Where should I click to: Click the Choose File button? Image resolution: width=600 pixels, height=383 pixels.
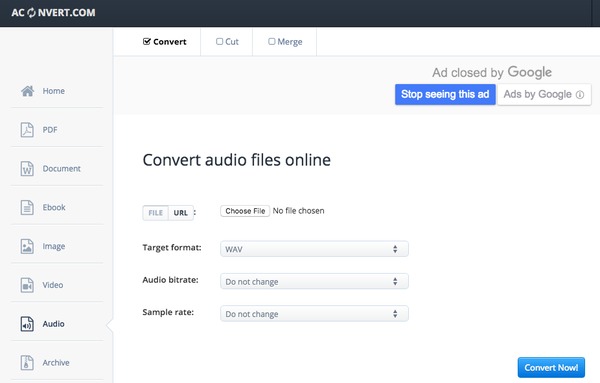click(245, 211)
